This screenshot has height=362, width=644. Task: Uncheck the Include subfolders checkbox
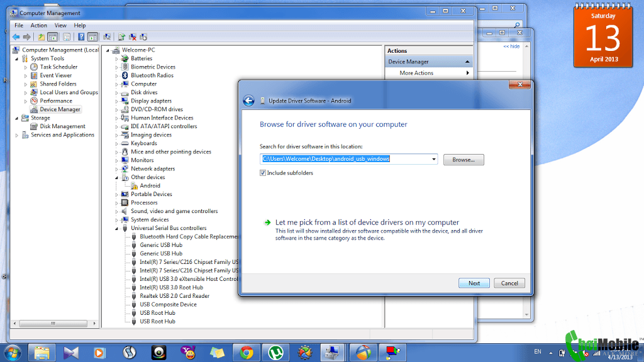pos(263,173)
